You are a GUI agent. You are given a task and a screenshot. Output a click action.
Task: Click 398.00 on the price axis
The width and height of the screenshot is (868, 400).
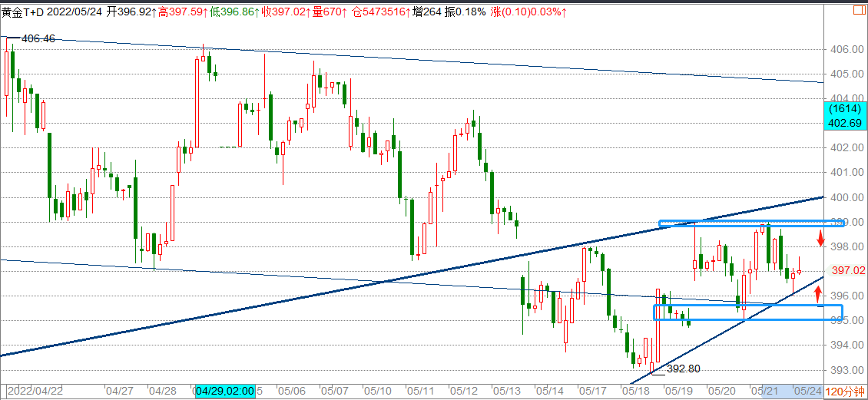pos(847,246)
